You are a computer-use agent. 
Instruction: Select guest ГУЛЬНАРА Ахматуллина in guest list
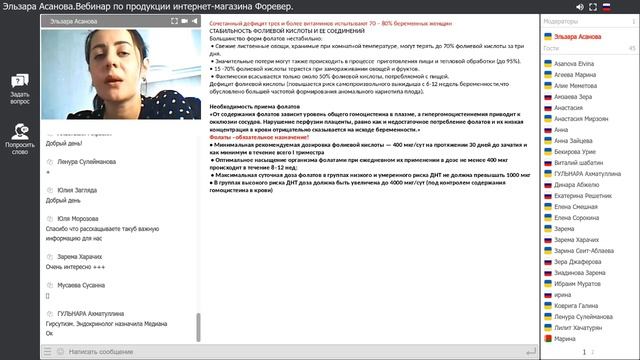(587, 174)
